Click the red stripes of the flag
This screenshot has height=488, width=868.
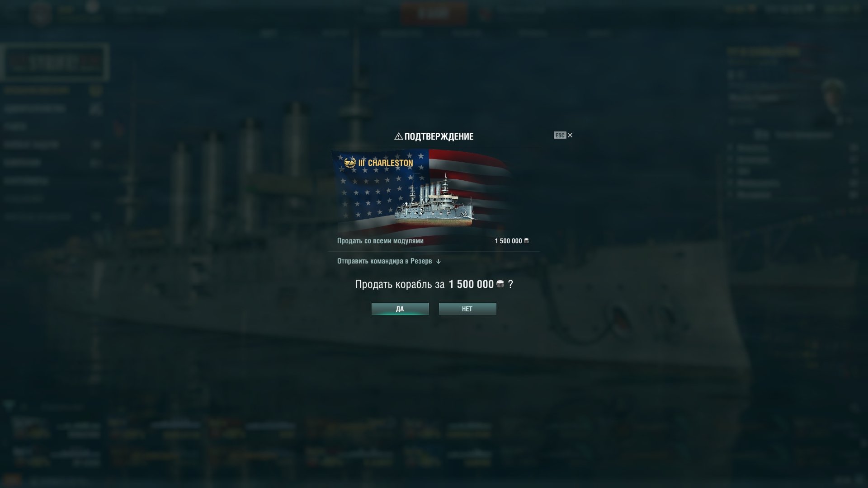[470, 163]
